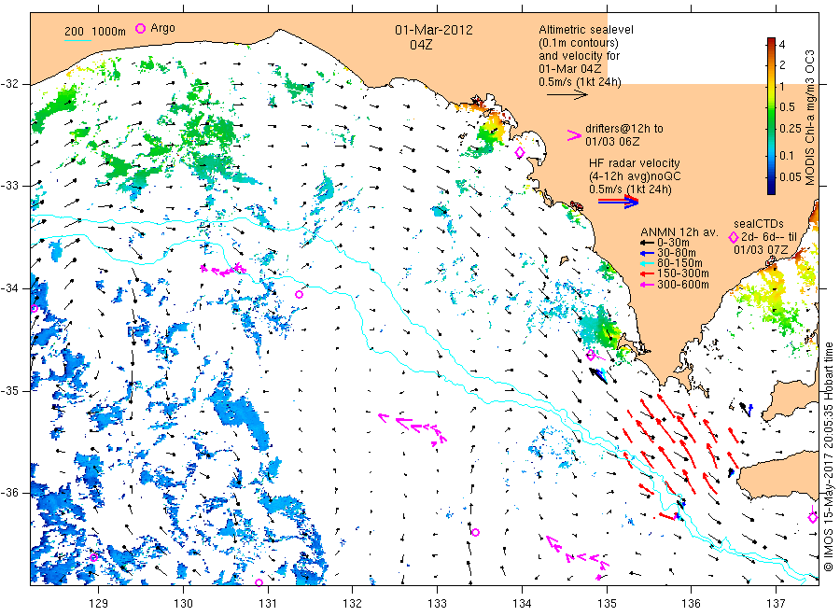Click the ANMN 12h av. legend heading

[679, 232]
